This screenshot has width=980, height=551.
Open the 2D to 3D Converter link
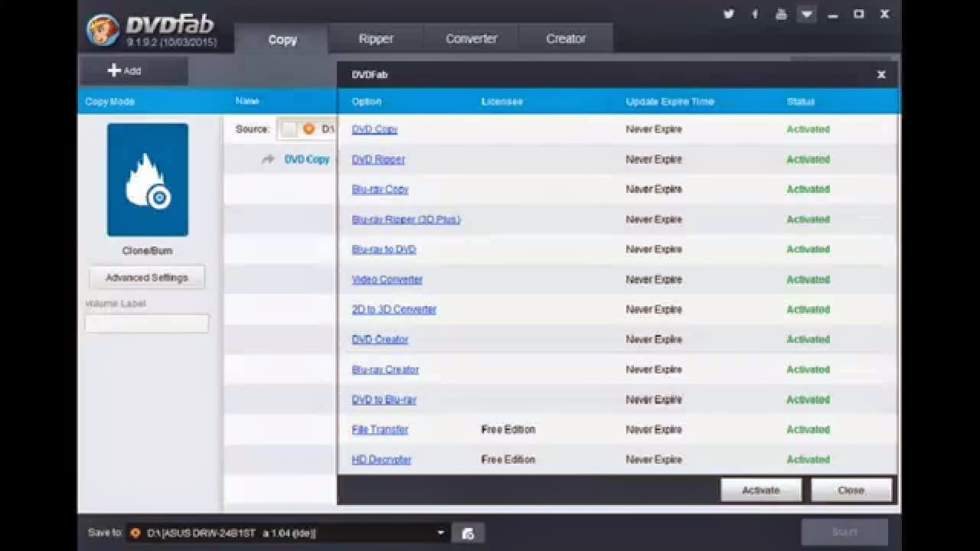coord(394,309)
